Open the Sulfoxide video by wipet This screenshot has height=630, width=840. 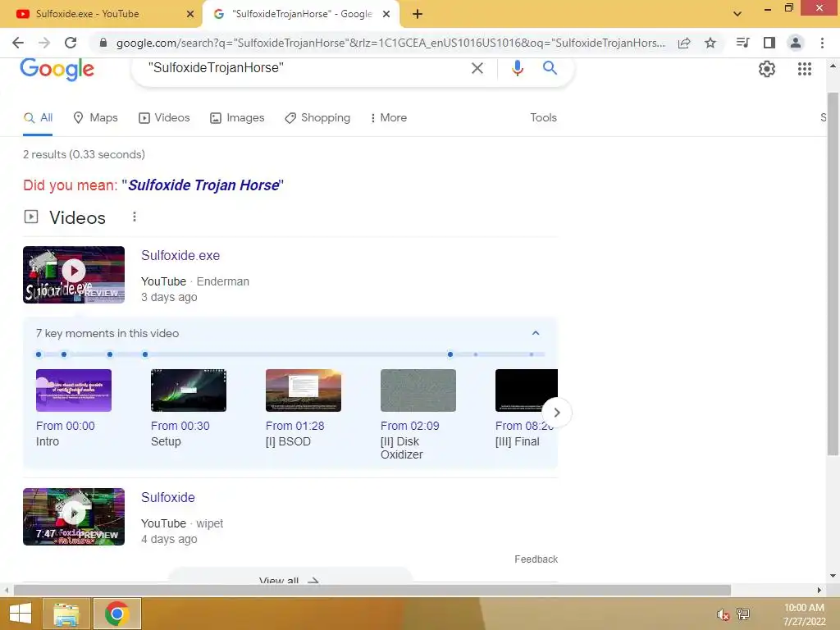(x=168, y=498)
